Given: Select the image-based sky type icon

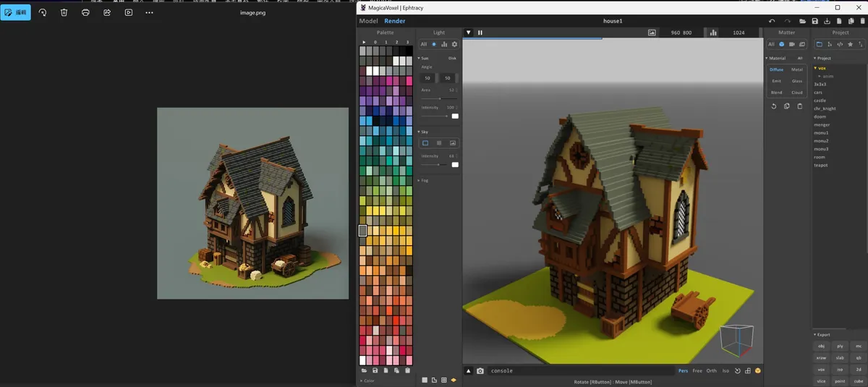Looking at the screenshot, I should point(453,143).
